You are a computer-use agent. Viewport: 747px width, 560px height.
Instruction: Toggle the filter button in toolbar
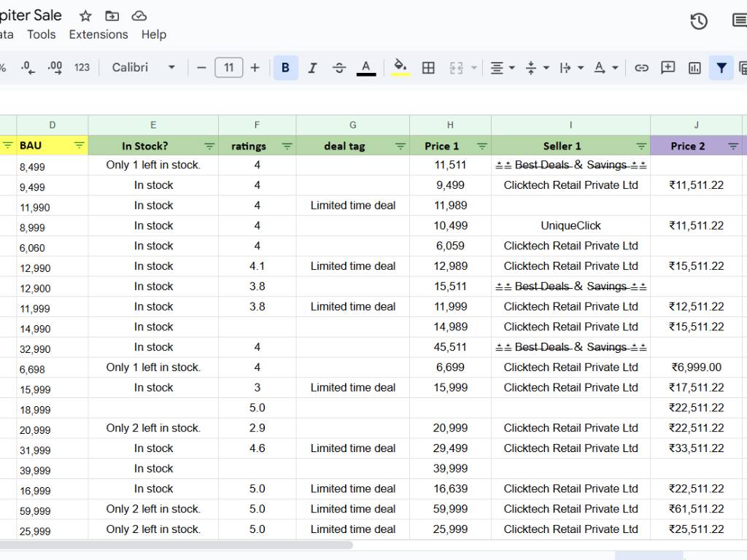721,68
